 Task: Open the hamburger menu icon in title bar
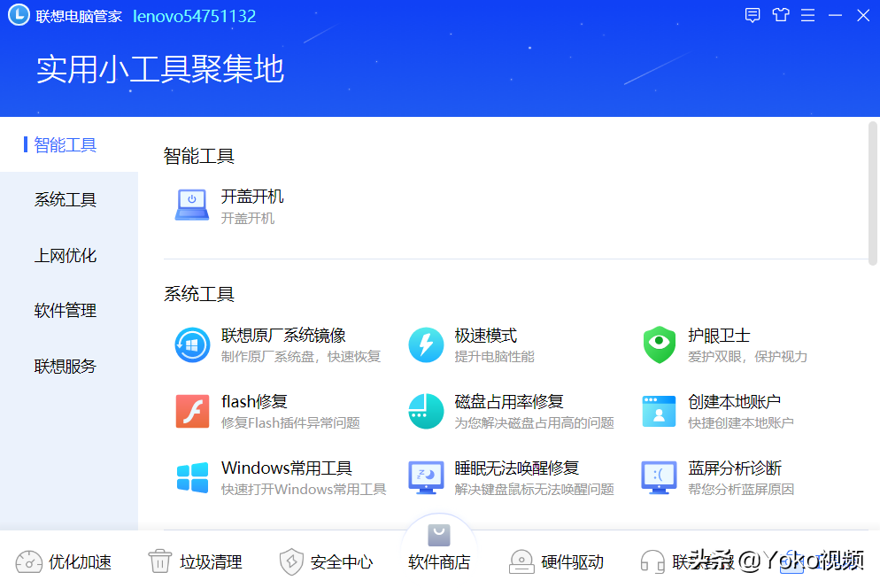807,15
